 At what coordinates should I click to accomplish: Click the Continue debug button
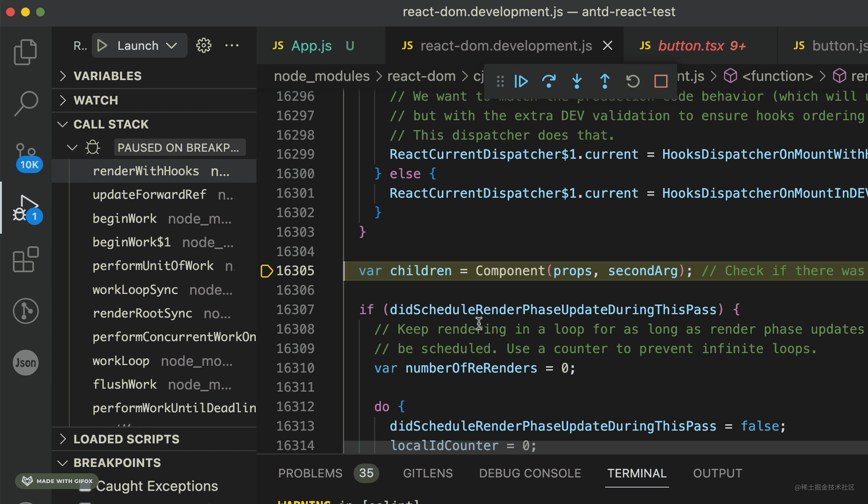521,81
